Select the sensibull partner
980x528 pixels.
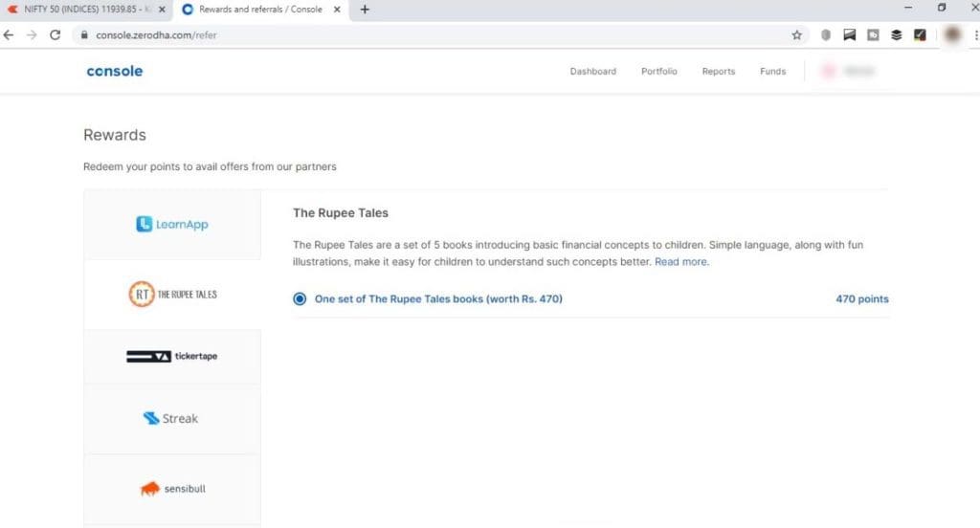[172, 489]
